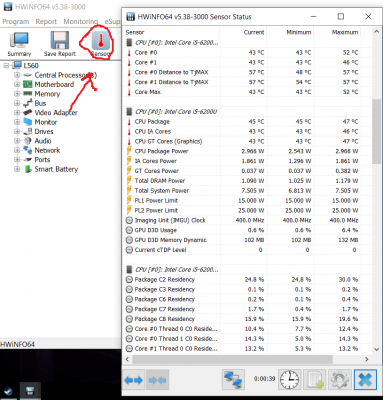Click the vertical scrollbar down arrow
The height and width of the screenshot is (400, 383).
[x=377, y=349]
